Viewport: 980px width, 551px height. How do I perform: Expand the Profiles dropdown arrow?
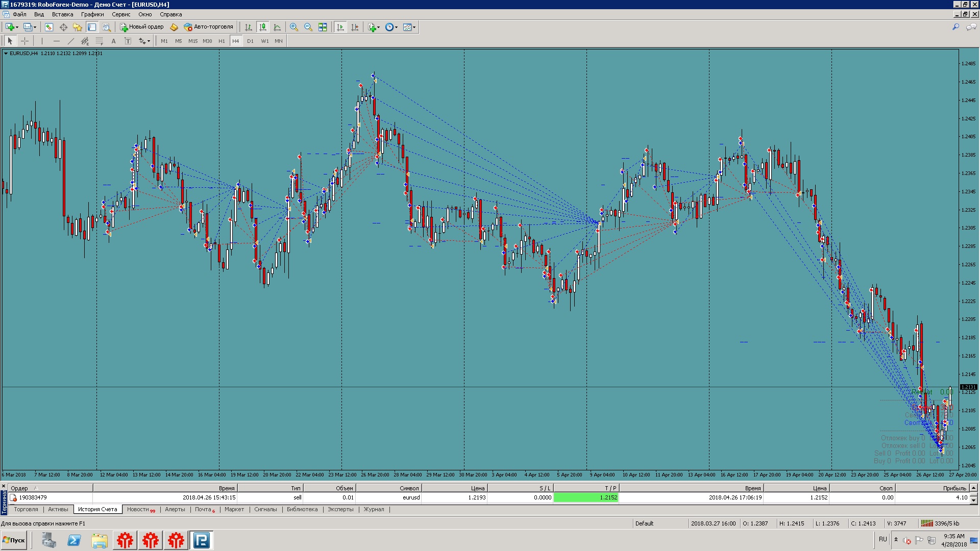35,27
